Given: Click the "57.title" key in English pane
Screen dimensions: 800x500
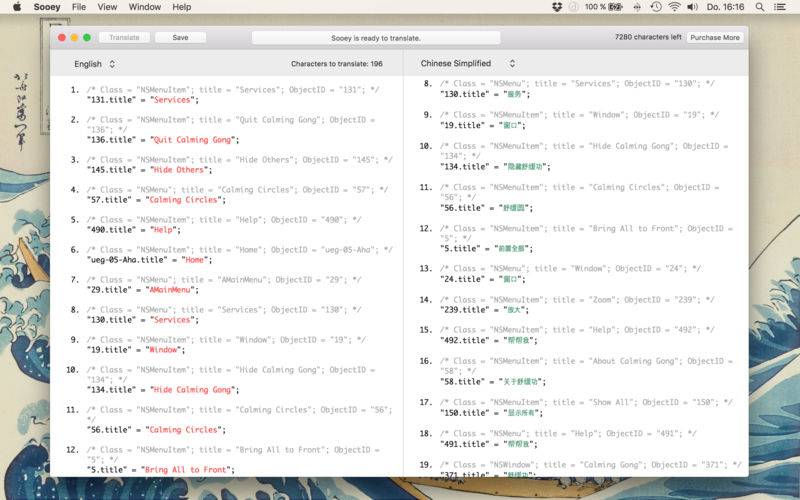Looking at the screenshot, I should [109, 199].
